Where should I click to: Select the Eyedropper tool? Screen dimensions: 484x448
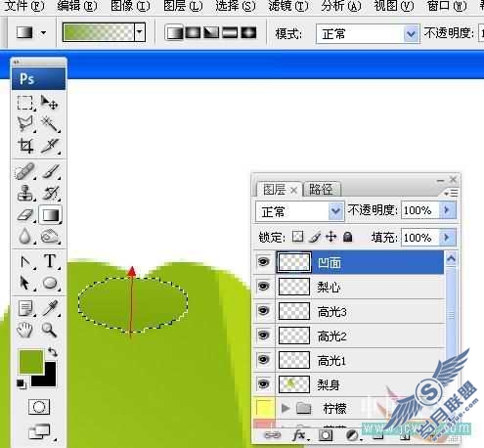coord(50,308)
